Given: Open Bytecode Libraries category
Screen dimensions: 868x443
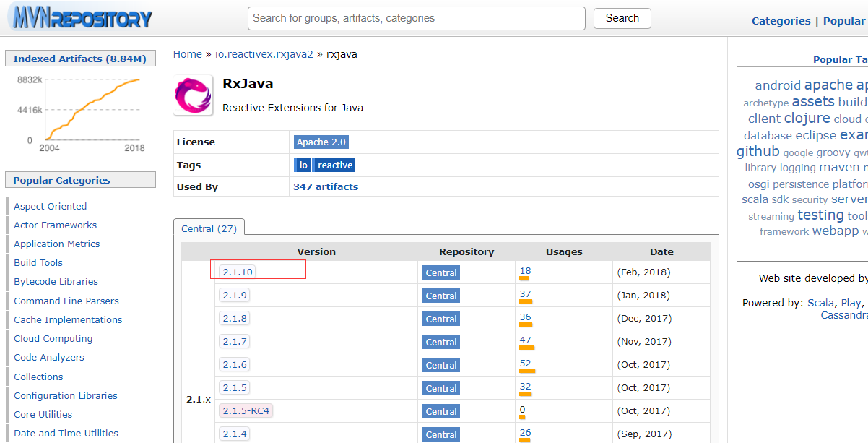Looking at the screenshot, I should pyautogui.click(x=56, y=282).
